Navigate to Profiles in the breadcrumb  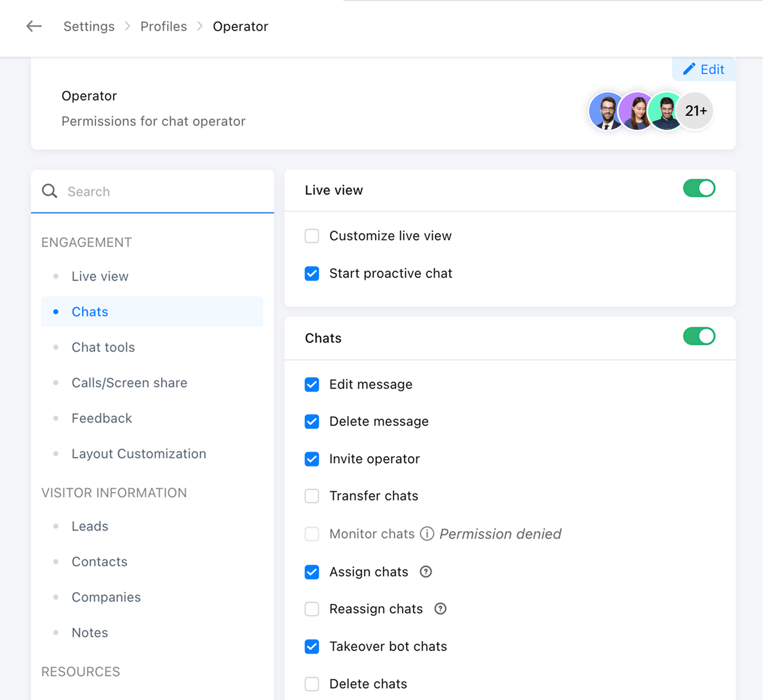(x=163, y=26)
